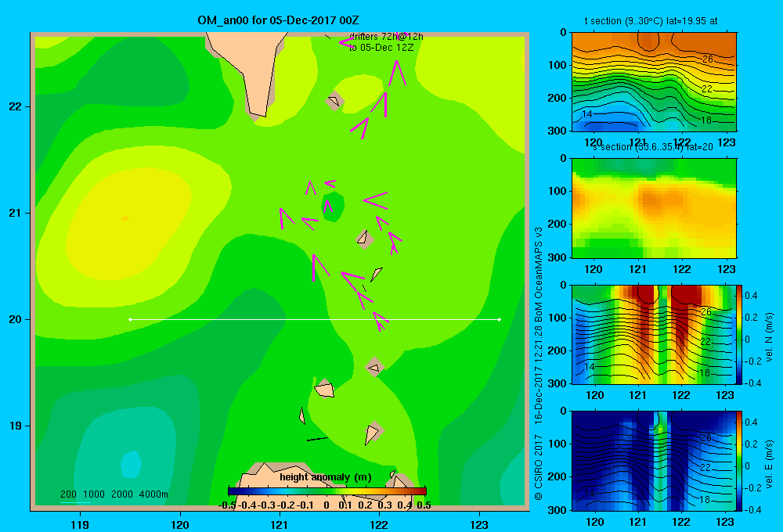The image size is (783, 532).
Task: Click the '18' contour label in the vel. N section
Action: pos(705,373)
